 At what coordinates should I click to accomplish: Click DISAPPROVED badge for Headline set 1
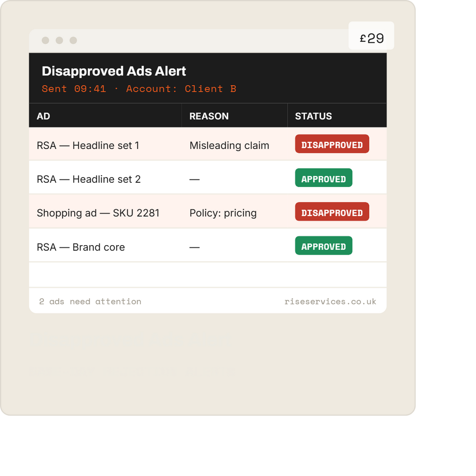click(x=332, y=144)
